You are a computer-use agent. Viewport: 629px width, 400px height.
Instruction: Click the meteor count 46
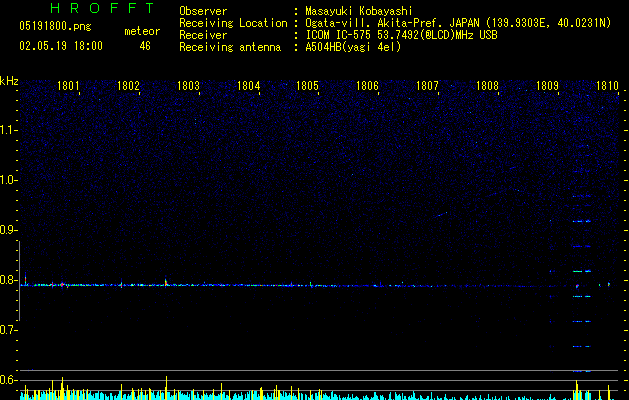145,46
